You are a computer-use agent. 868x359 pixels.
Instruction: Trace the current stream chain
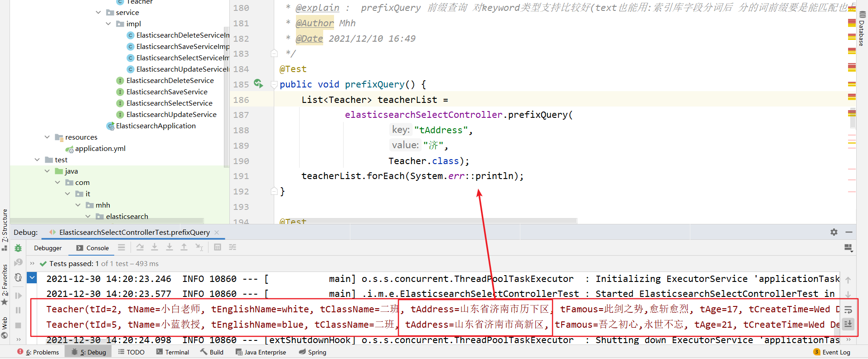point(233,247)
